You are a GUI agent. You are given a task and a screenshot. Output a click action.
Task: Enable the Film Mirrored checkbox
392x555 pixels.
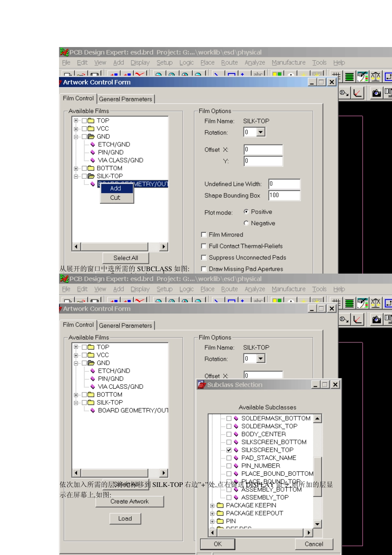pyautogui.click(x=203, y=235)
